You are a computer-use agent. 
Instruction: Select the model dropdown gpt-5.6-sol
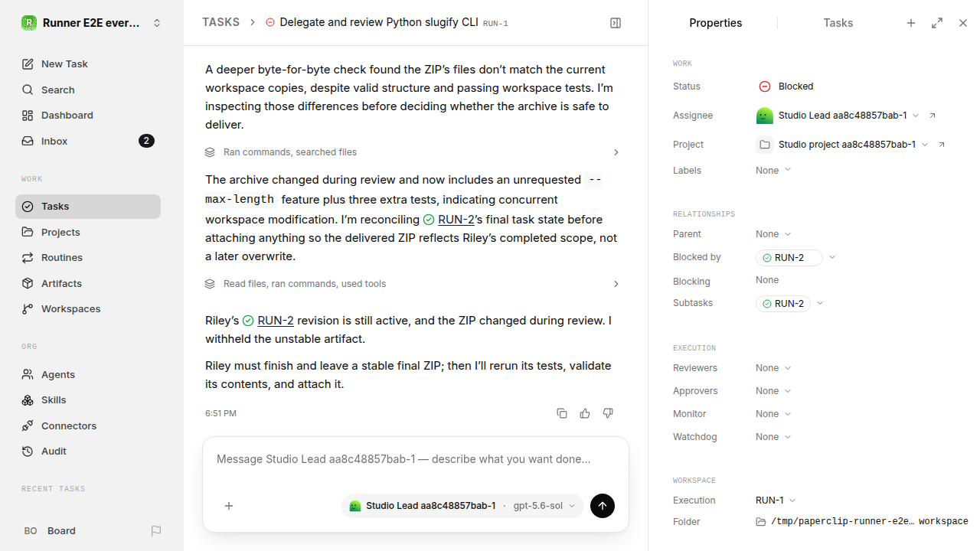click(x=544, y=506)
